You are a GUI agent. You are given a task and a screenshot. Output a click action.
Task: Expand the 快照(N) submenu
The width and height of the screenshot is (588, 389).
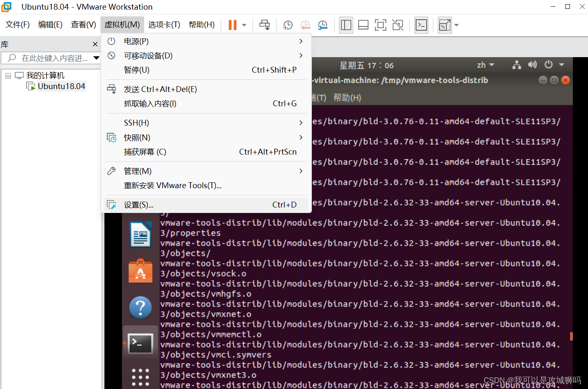click(x=206, y=137)
